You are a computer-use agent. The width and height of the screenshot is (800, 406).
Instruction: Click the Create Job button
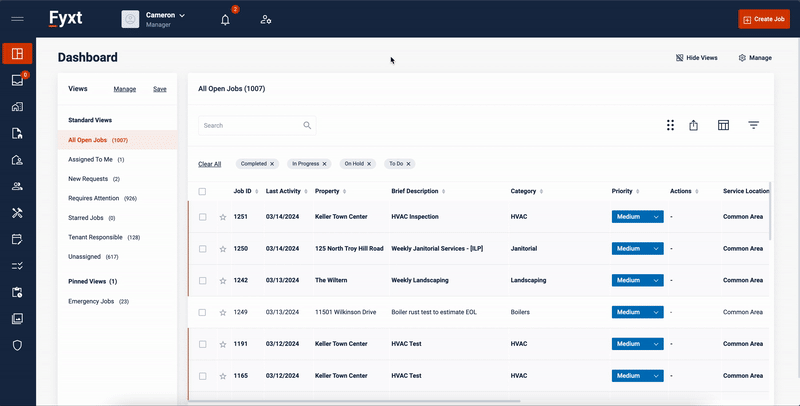763,19
